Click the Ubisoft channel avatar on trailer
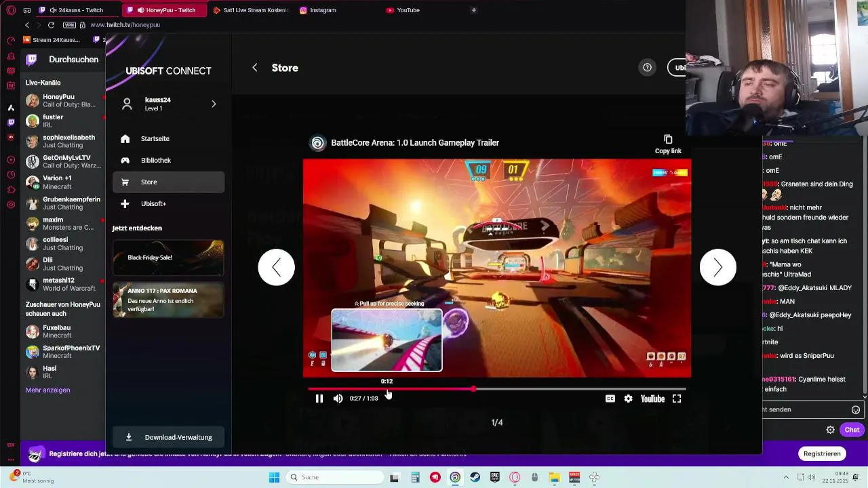The image size is (868, 488). pyautogui.click(x=317, y=143)
